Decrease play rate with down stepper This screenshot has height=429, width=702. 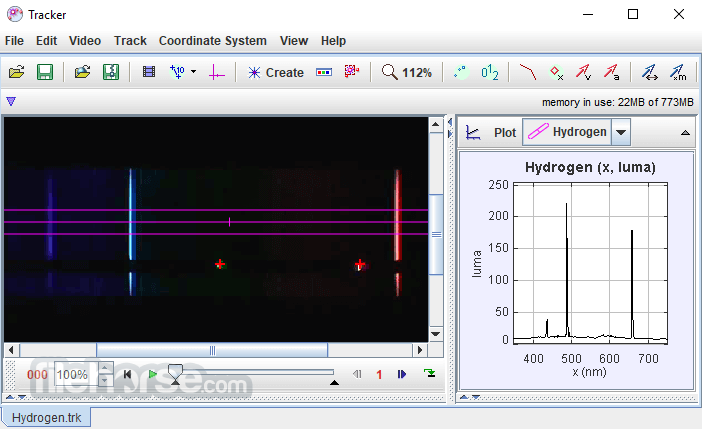coord(105,380)
